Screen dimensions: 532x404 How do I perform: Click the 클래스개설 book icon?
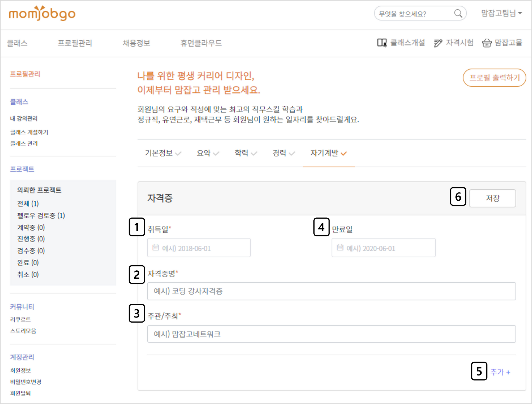382,43
